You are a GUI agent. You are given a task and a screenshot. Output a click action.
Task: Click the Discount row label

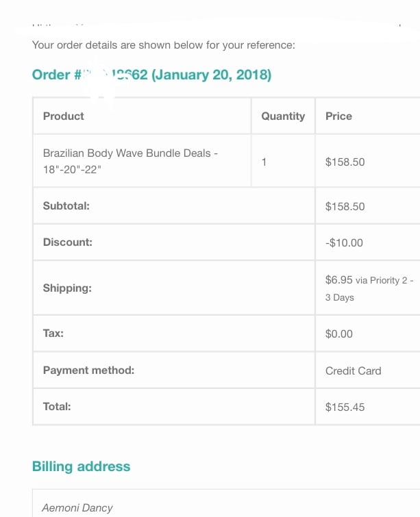[67, 242]
